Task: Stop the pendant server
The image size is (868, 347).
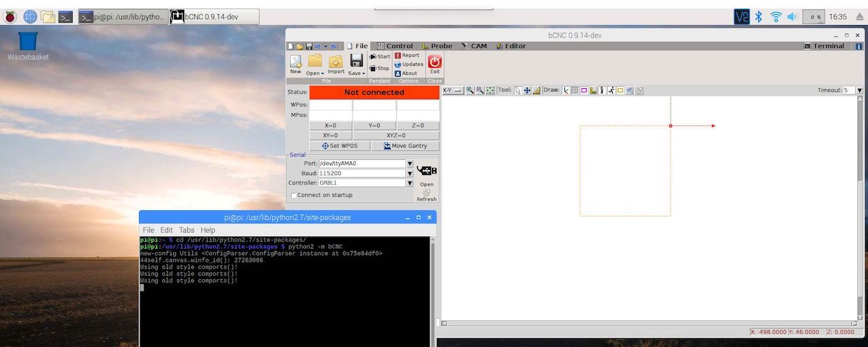Action: [x=379, y=68]
